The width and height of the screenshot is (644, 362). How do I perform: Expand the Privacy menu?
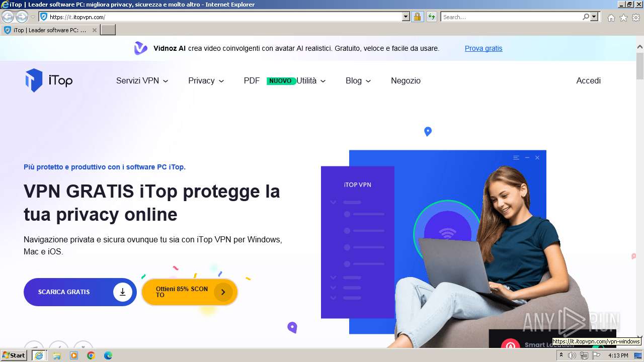(x=206, y=80)
